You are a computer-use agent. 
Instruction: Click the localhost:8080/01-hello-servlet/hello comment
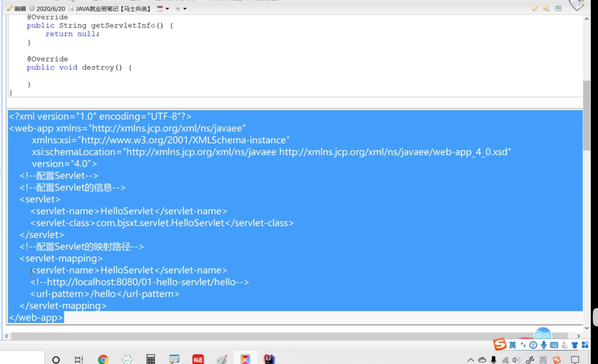(x=140, y=282)
